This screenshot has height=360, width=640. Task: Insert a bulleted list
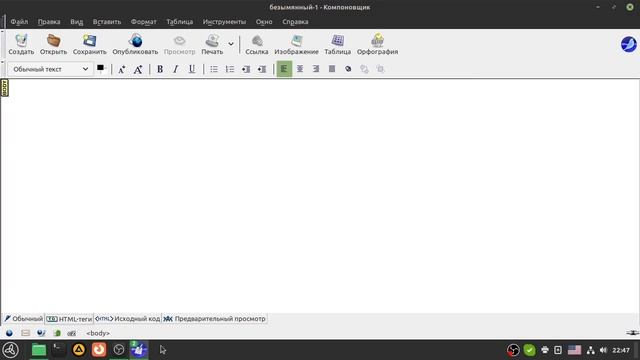tap(214, 69)
